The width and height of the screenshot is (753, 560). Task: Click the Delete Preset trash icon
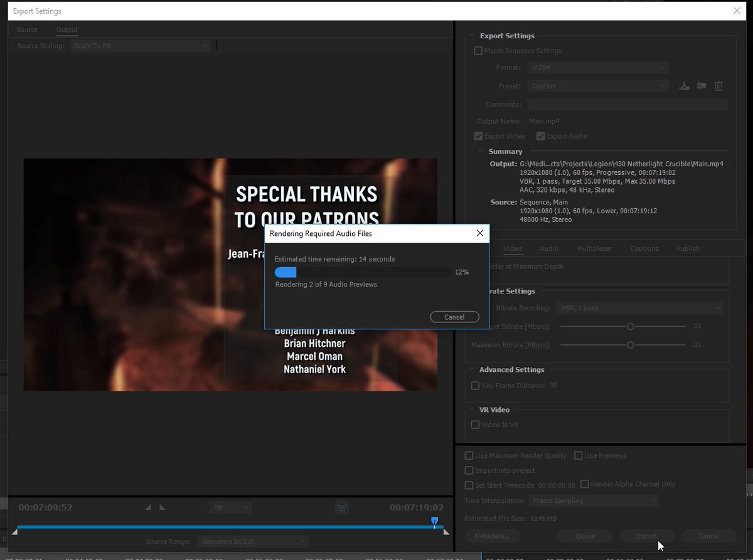719,86
